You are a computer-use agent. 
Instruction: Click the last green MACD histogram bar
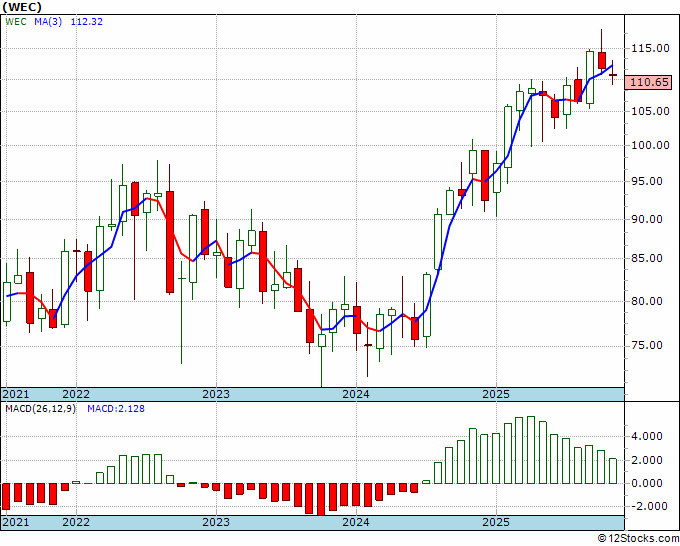612,471
